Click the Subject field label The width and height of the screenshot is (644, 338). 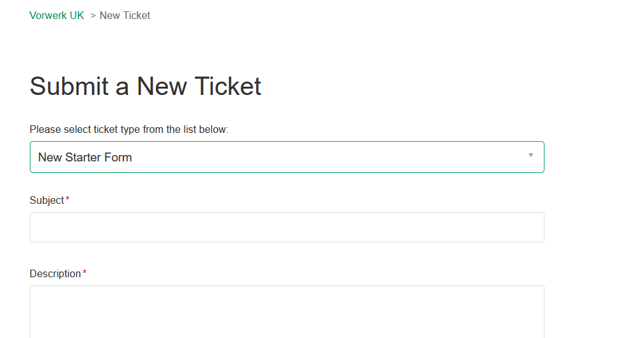[47, 201]
